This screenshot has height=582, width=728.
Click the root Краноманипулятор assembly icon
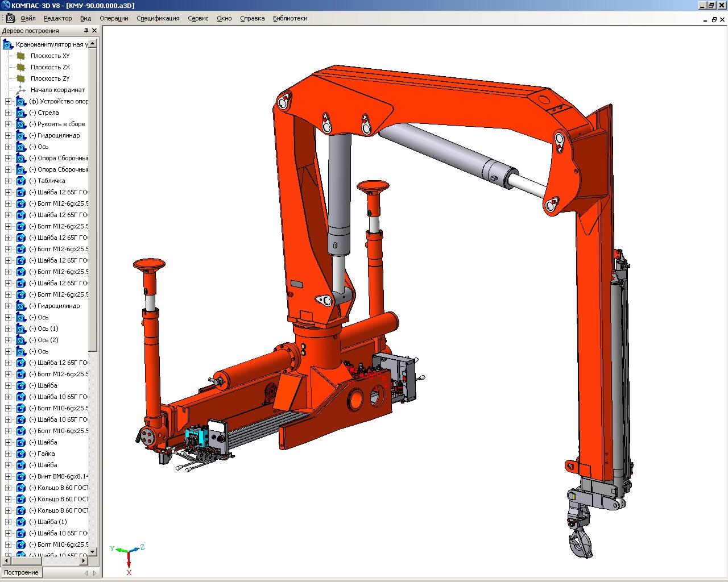[x=8, y=44]
